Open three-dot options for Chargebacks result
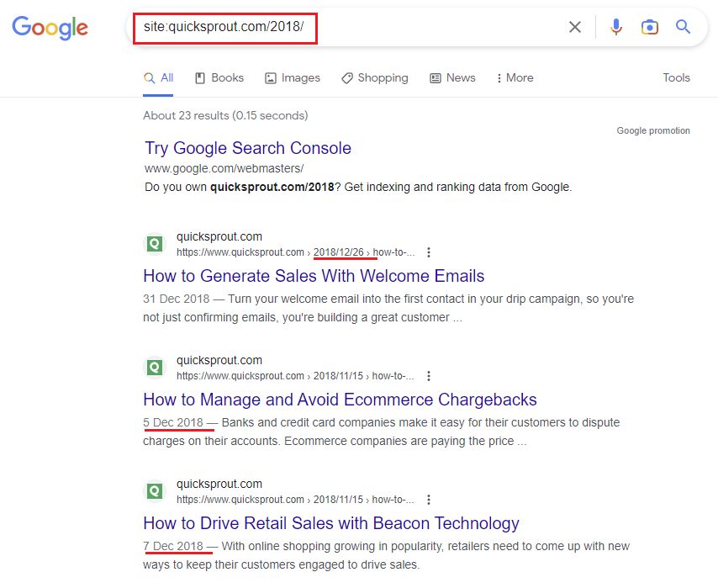 429,375
